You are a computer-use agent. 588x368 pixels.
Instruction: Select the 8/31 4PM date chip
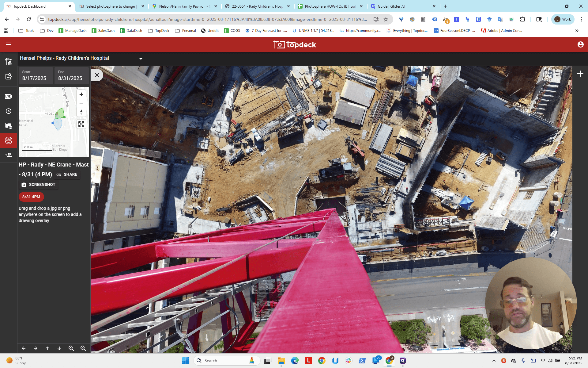[x=31, y=197]
